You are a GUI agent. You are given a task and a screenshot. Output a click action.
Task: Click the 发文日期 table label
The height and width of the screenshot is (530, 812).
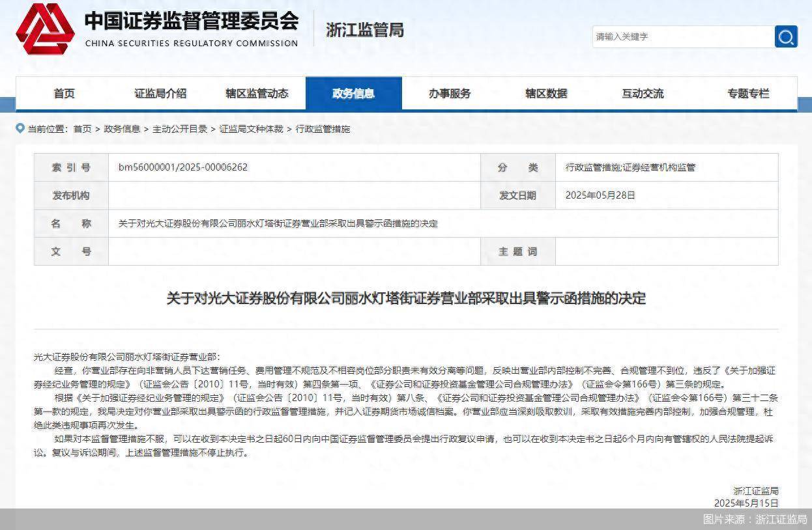tap(518, 195)
